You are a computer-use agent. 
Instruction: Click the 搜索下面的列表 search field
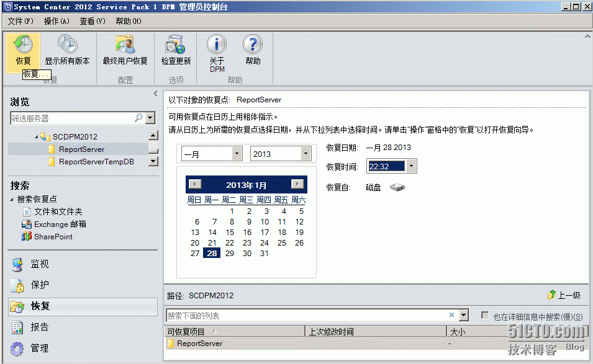tap(306, 315)
